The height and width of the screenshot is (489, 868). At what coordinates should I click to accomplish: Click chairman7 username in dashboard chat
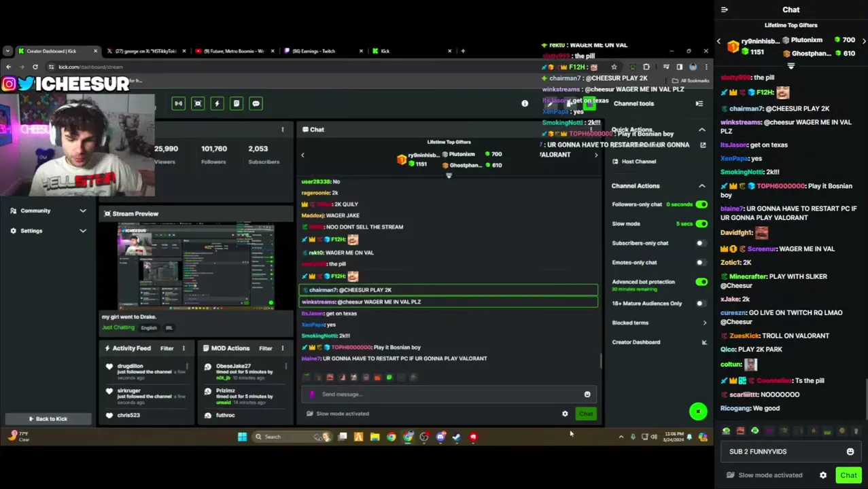[323, 290]
